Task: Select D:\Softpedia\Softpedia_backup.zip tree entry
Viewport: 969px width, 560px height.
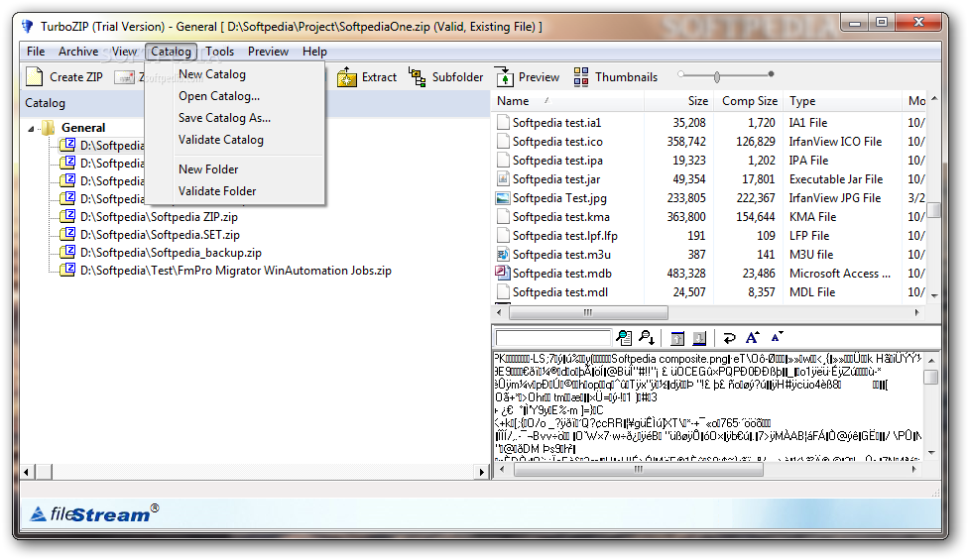Action: 171,253
